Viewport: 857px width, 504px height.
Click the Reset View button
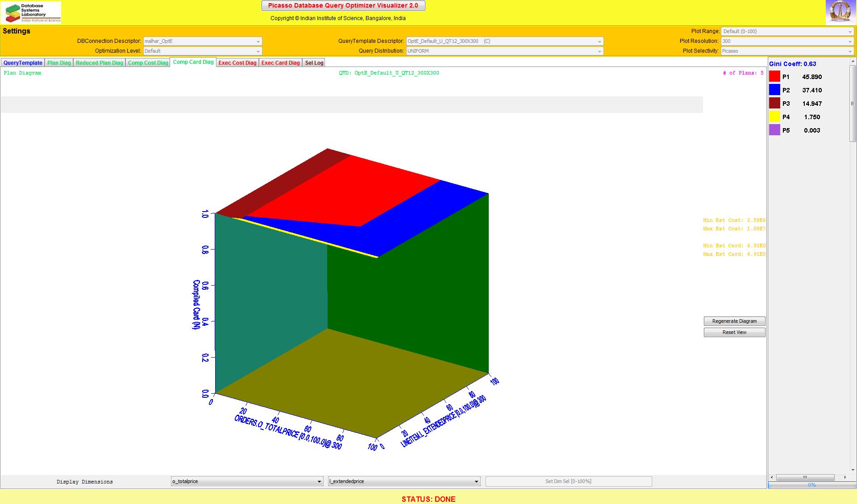tap(734, 332)
